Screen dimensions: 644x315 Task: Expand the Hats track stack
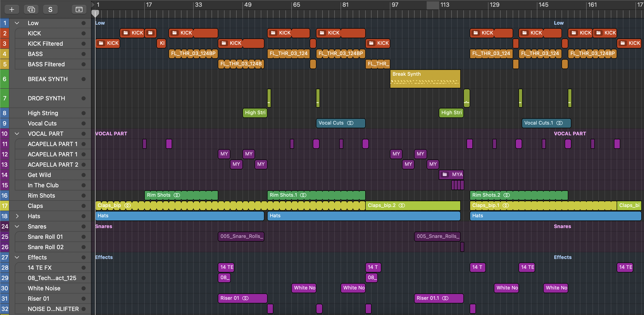[17, 216]
